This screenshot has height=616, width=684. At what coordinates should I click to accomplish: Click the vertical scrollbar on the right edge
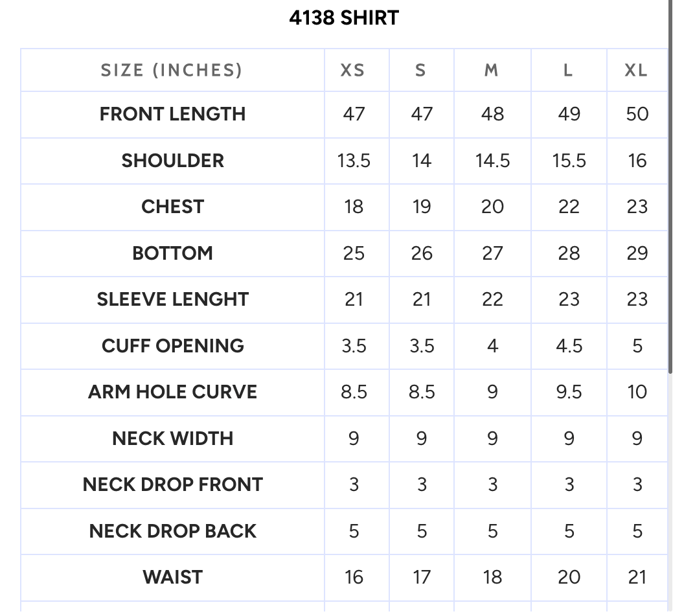(x=670, y=187)
